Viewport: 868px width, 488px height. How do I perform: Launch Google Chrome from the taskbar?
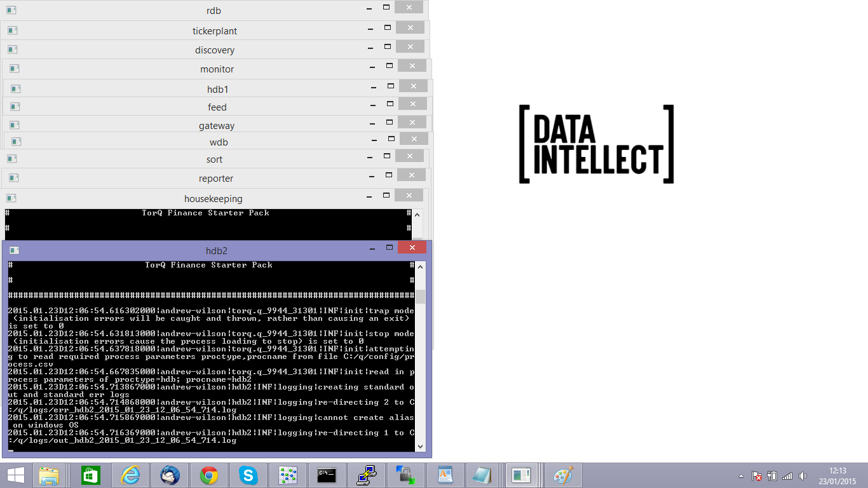(209, 475)
